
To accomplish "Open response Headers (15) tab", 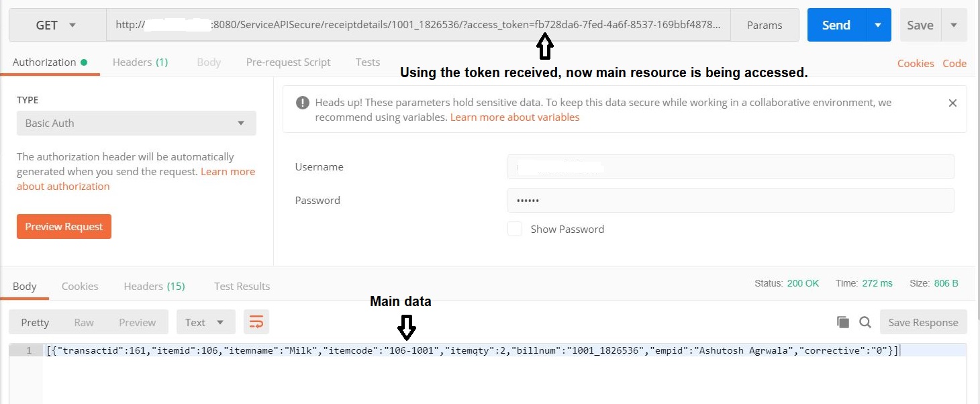I will coord(154,286).
